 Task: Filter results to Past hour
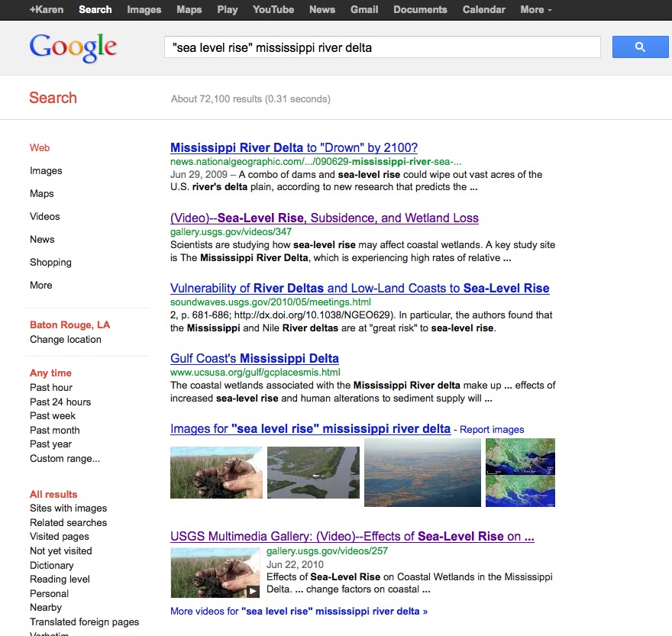(x=51, y=387)
